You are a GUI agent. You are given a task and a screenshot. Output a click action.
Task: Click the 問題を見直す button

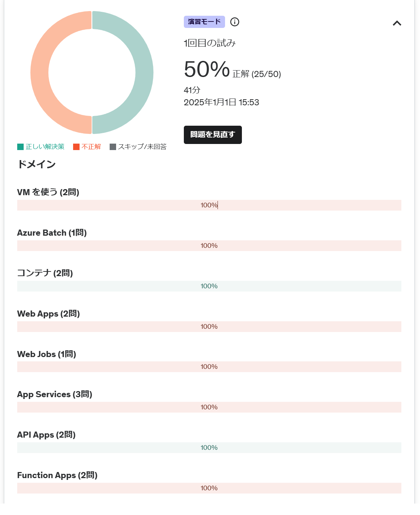[x=213, y=135]
